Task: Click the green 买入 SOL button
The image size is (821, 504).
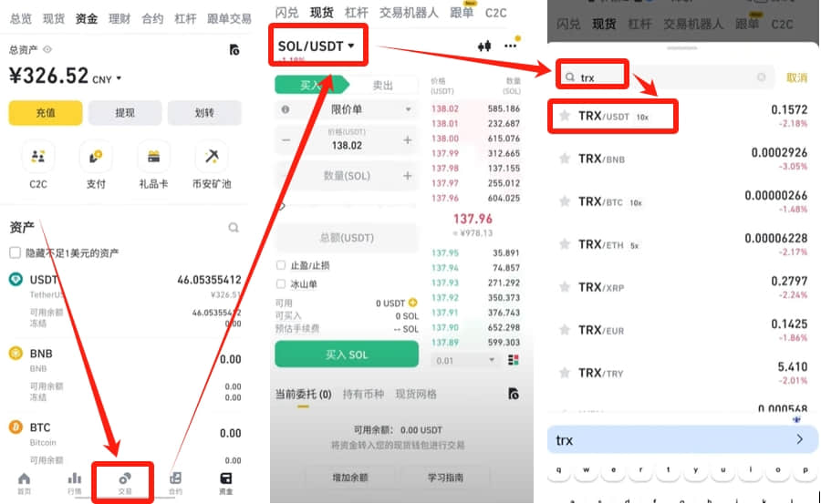Action: point(347,355)
